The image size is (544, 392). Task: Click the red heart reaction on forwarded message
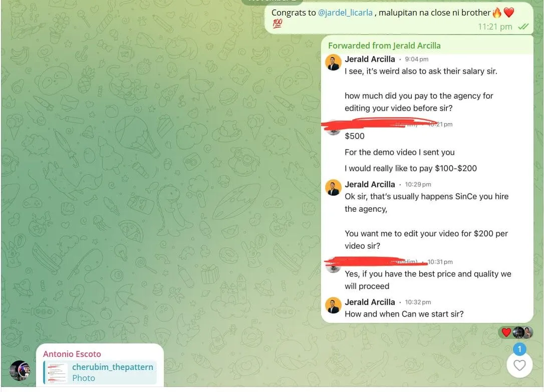pyautogui.click(x=506, y=332)
